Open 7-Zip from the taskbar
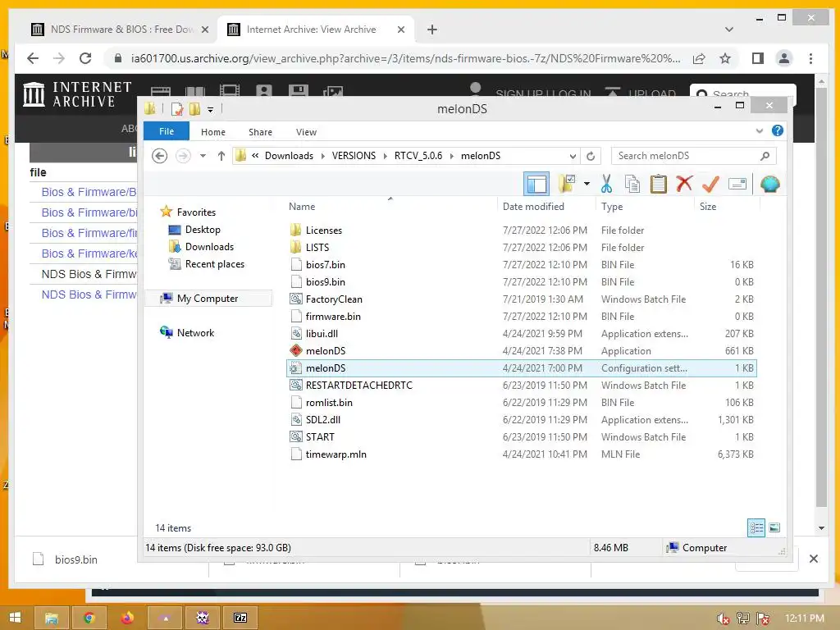The image size is (840, 630). (x=240, y=619)
